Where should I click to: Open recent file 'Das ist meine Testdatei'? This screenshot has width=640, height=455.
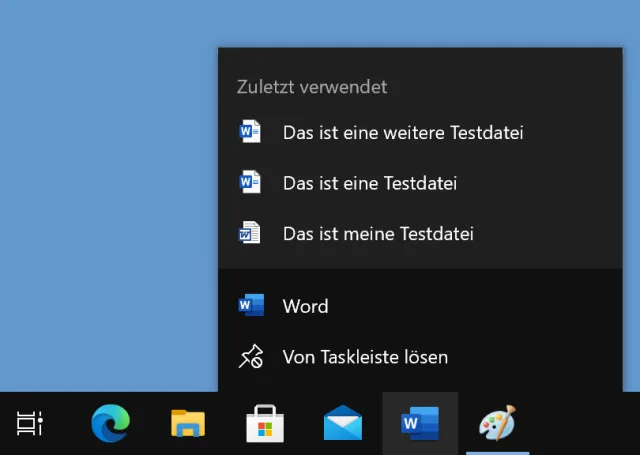coord(420,234)
